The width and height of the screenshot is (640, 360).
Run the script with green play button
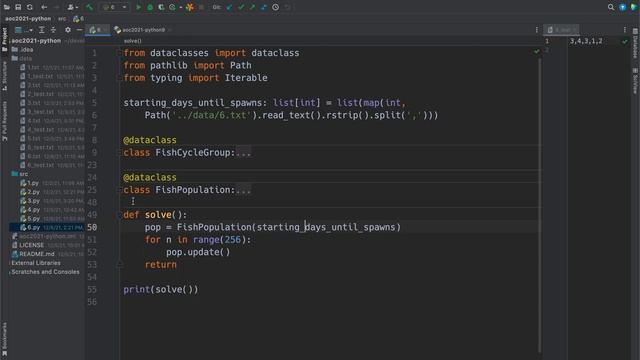138,7
